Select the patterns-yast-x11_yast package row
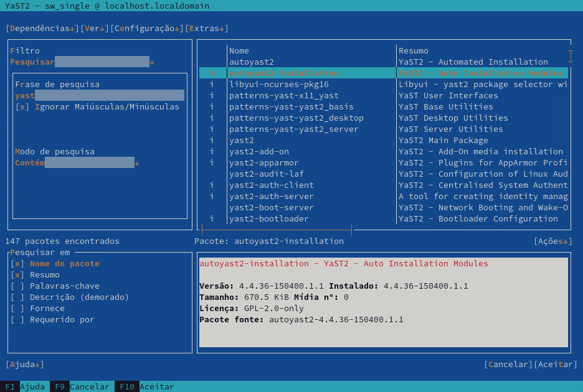This screenshot has height=392, width=583. 383,95
